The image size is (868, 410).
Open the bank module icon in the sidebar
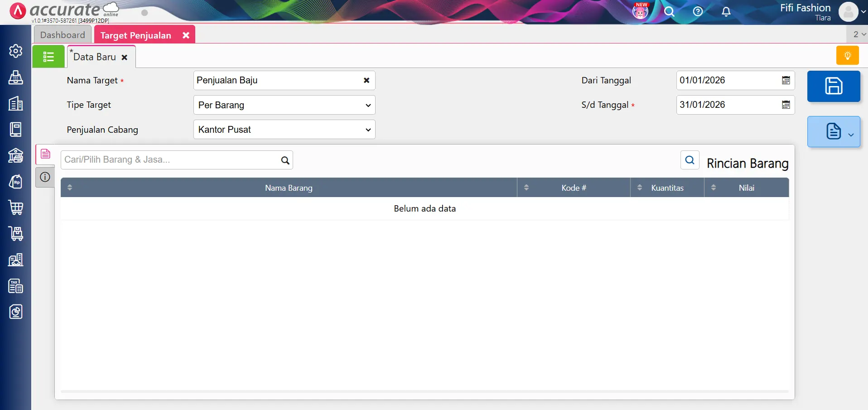[16, 155]
